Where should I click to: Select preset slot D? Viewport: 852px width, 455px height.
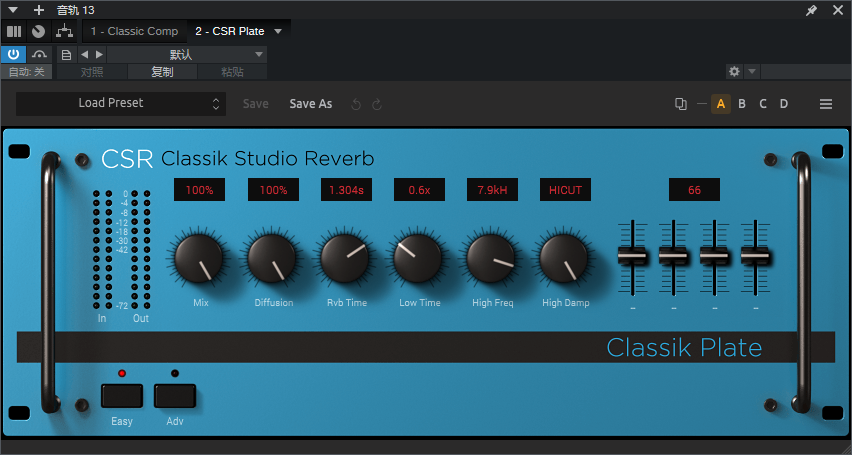[x=784, y=104]
